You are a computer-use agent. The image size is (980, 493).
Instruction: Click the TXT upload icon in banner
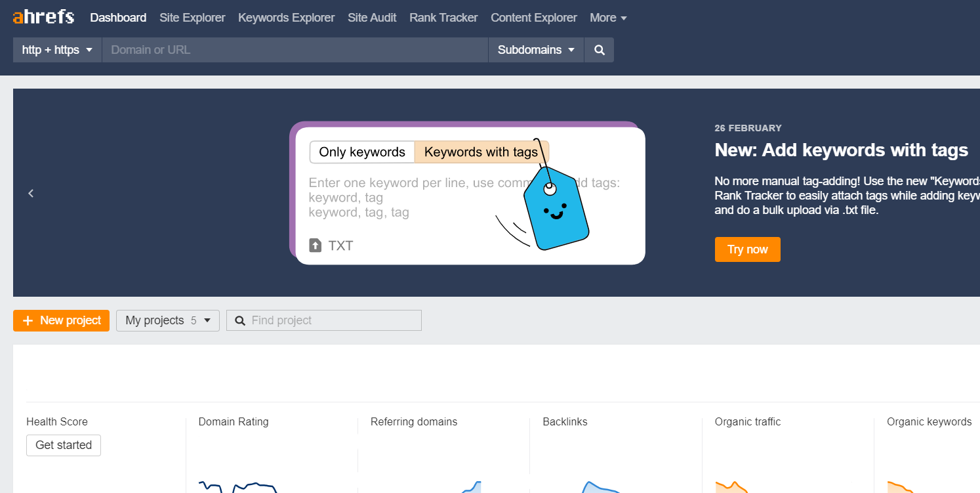(316, 246)
